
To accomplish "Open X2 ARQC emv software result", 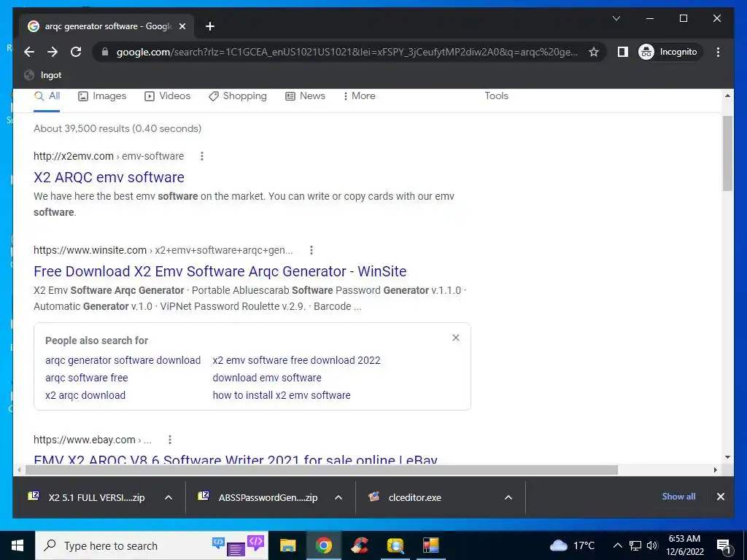I will pyautogui.click(x=109, y=177).
